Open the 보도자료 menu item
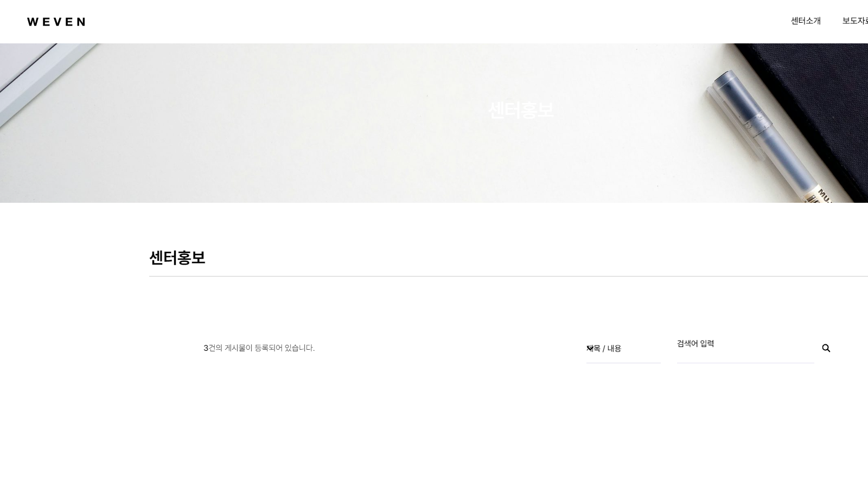Screen dimensions: 868x488 tap(856, 21)
